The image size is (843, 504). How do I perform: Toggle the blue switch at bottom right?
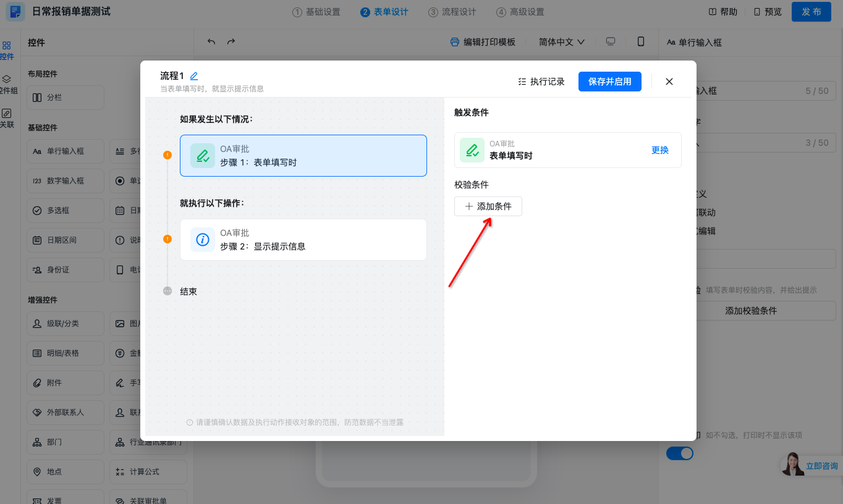tap(680, 453)
